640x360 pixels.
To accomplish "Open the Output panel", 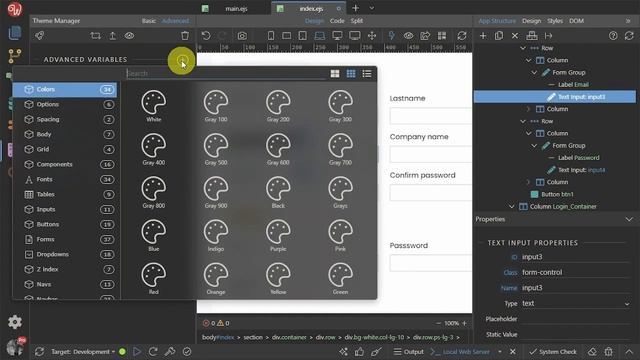I will (x=409, y=352).
